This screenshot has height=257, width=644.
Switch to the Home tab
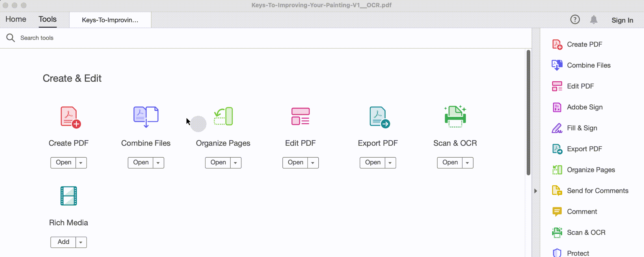pyautogui.click(x=16, y=19)
